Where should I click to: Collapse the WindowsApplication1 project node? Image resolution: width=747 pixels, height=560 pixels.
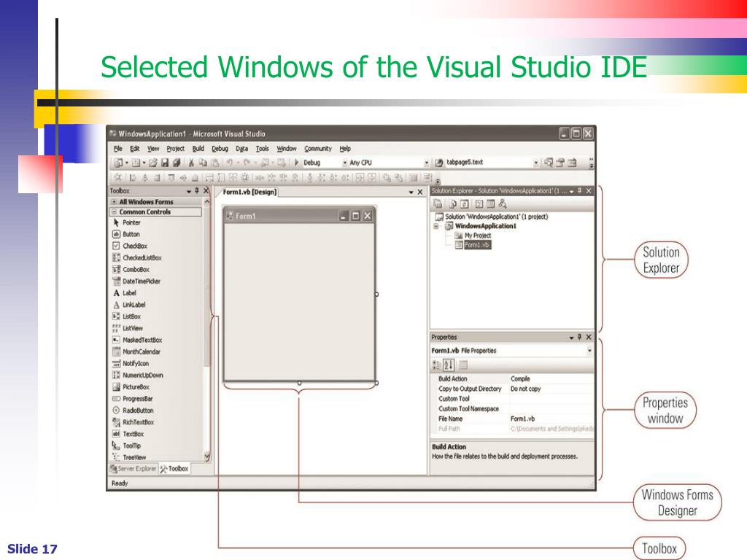click(436, 226)
